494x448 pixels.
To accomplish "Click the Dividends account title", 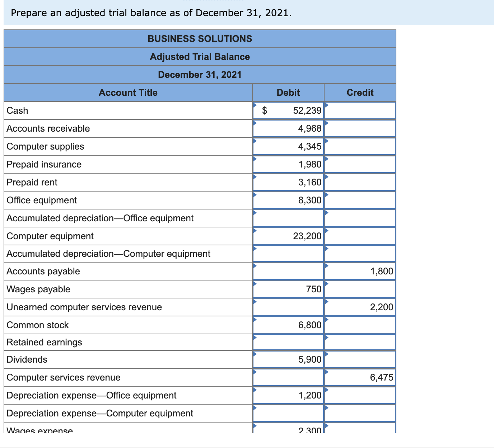I will click(27, 359).
